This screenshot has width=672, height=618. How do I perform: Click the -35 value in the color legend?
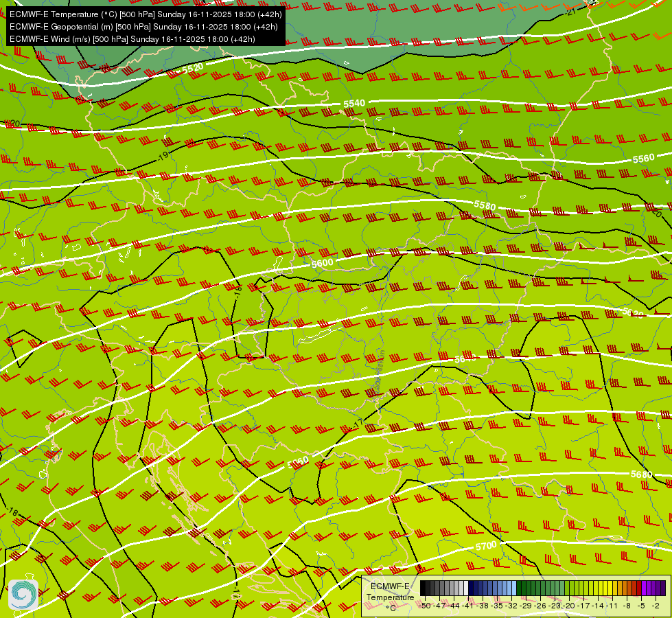497,606
